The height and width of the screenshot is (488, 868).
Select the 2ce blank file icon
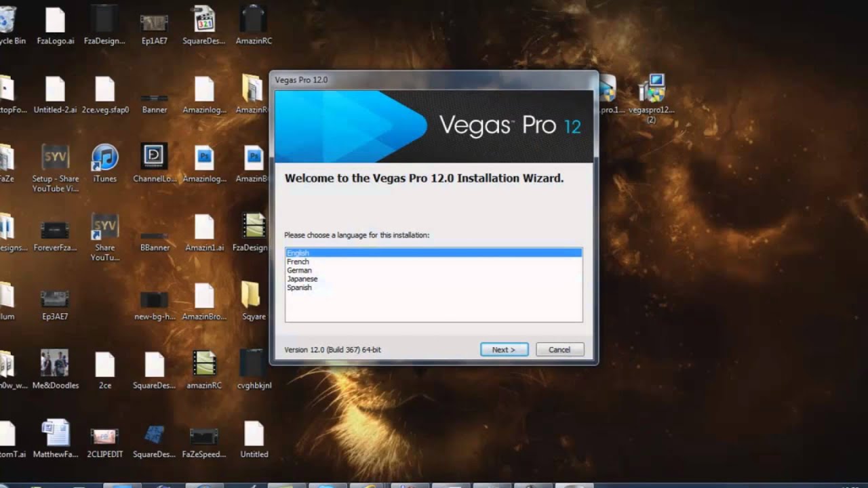(x=105, y=370)
